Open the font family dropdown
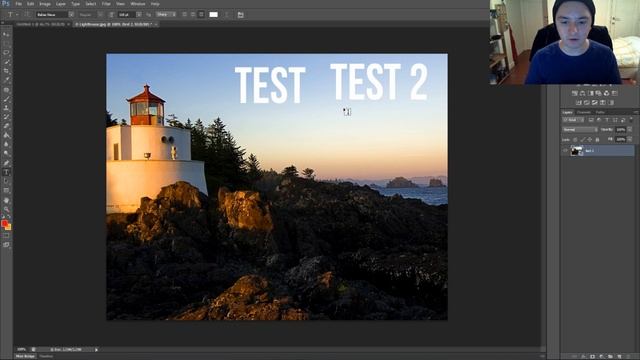Screen dimensions: 640x360 [x=71, y=15]
